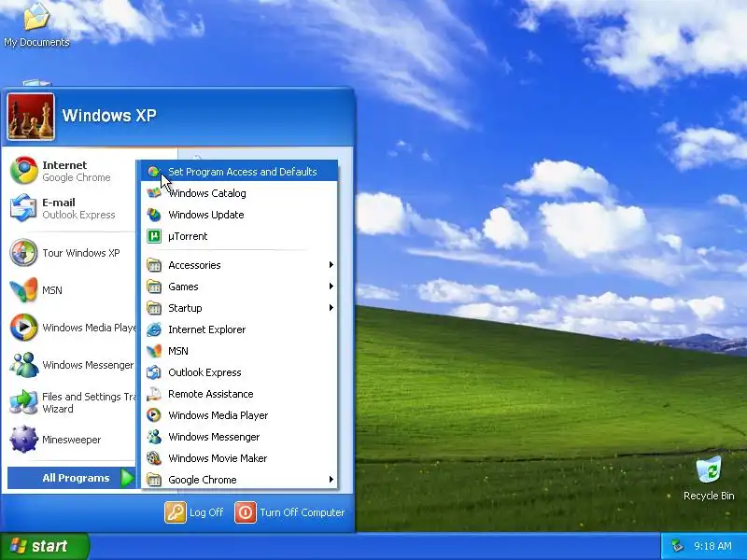Click Windows Messenger icon in programs list
This screenshot has width=747, height=560.
[154, 437]
